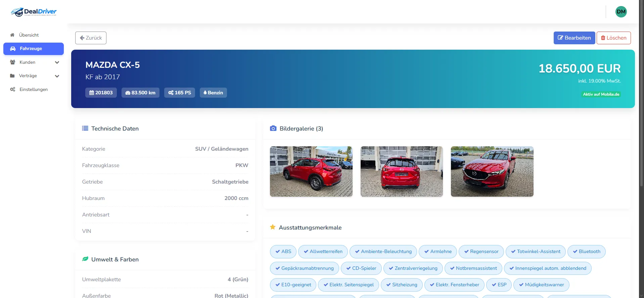This screenshot has height=298, width=644.
Task: Click the Bearbeiten edit button
Action: pos(574,38)
